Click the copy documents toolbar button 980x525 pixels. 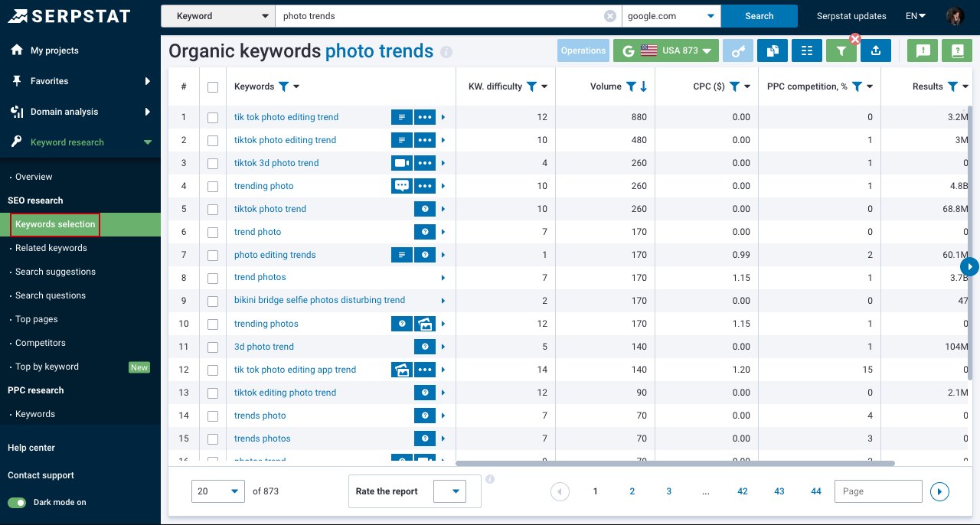773,51
